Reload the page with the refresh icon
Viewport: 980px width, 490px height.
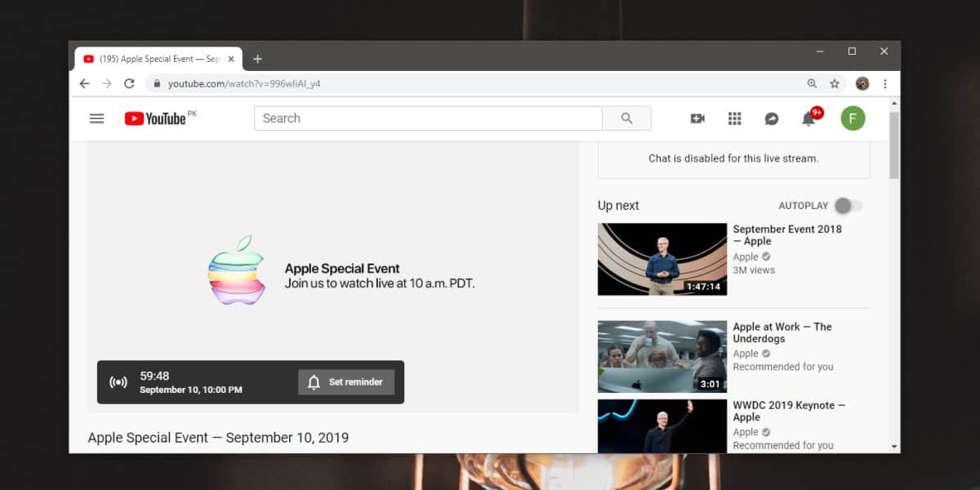tap(129, 83)
